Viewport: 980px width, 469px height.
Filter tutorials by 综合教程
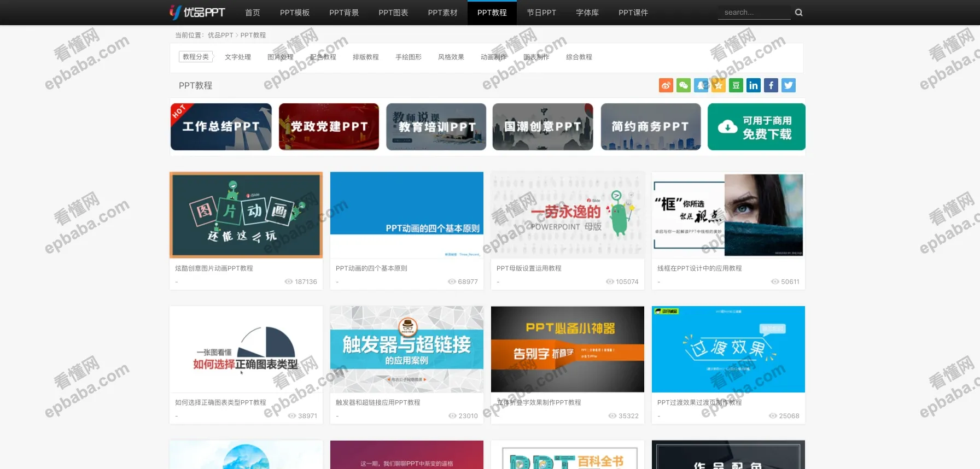579,57
